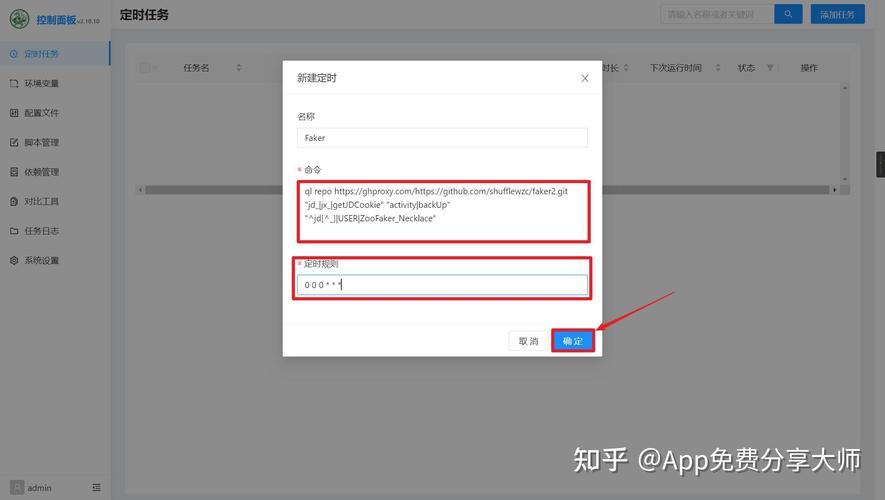
Task: Click the 环境变量 sidebar icon
Action: pos(14,84)
